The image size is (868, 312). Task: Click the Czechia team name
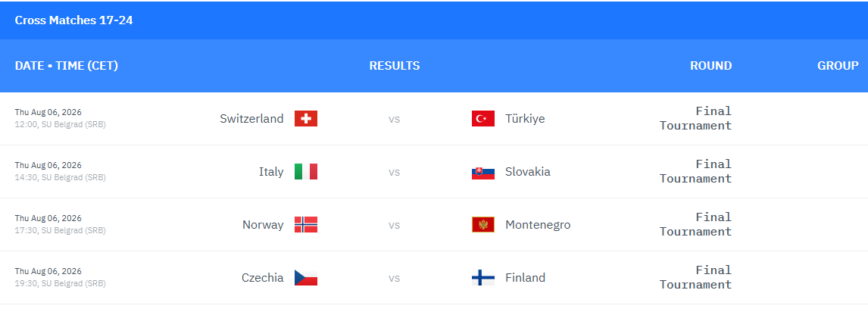point(262,278)
